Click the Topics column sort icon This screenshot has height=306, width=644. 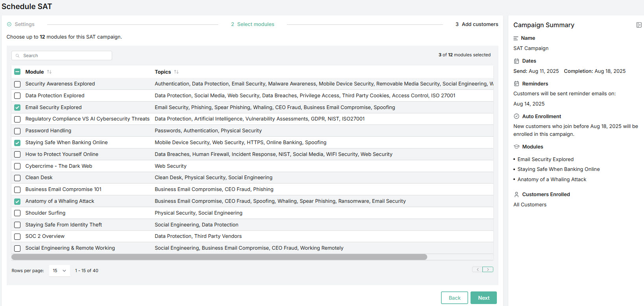tap(176, 72)
